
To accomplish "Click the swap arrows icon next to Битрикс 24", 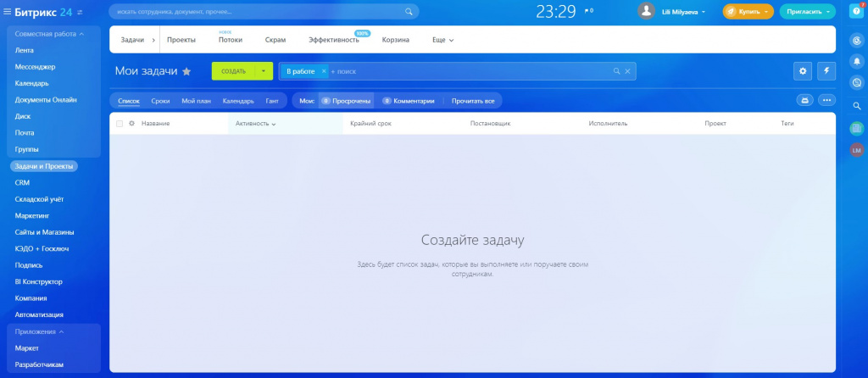I will [x=80, y=12].
